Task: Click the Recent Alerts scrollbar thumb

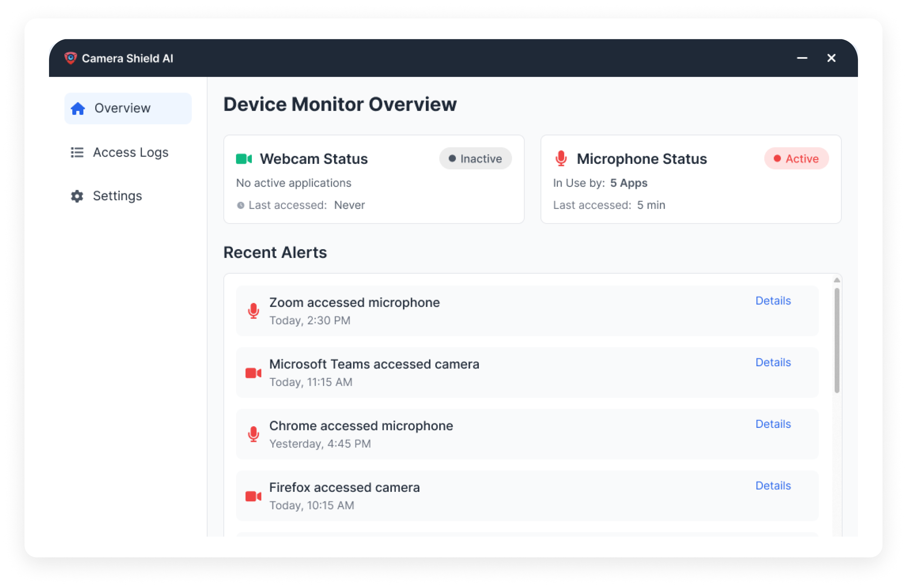Action: click(837, 340)
